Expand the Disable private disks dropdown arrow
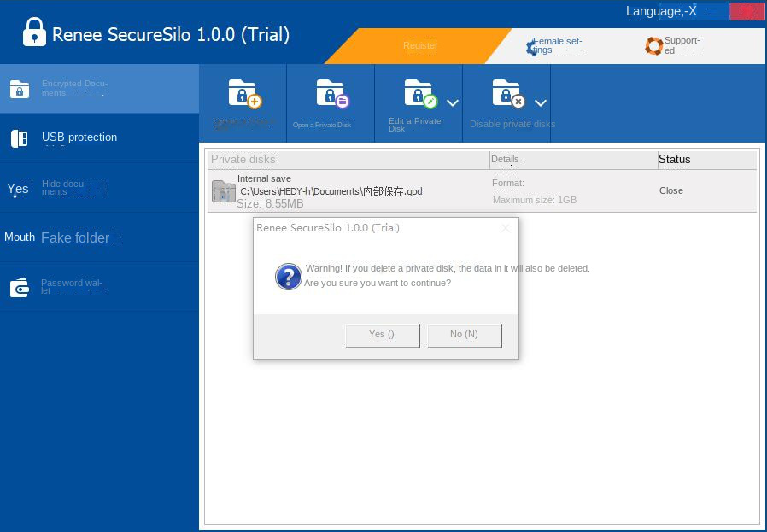This screenshot has height=532, width=767. [x=542, y=102]
